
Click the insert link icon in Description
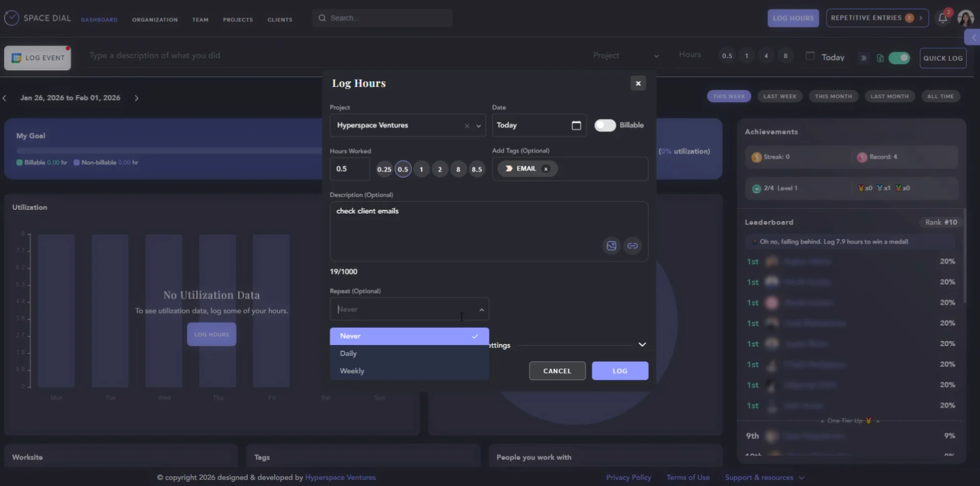pos(632,246)
